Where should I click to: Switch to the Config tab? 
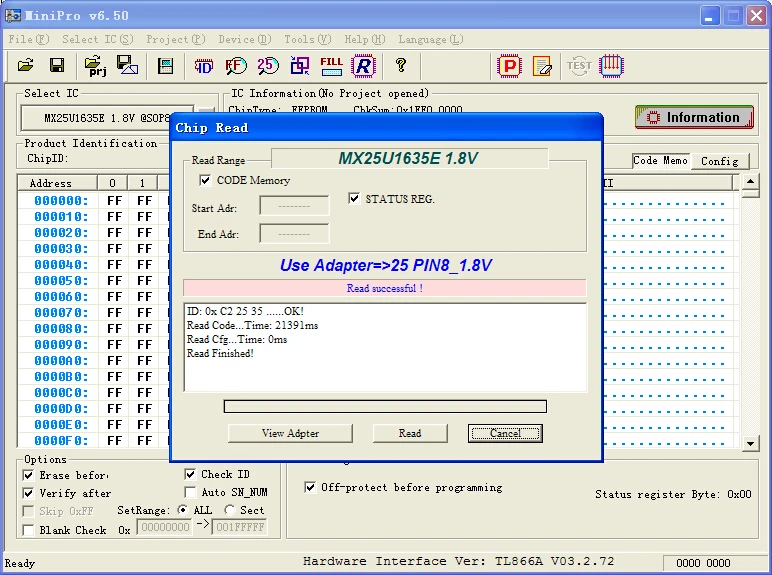(719, 161)
